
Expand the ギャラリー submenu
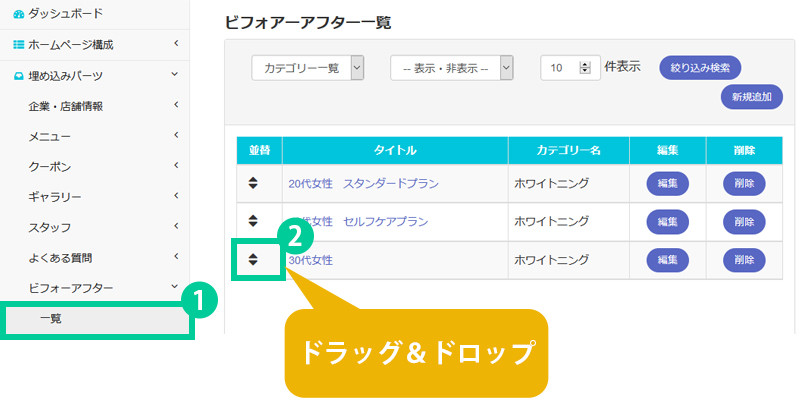(175, 196)
